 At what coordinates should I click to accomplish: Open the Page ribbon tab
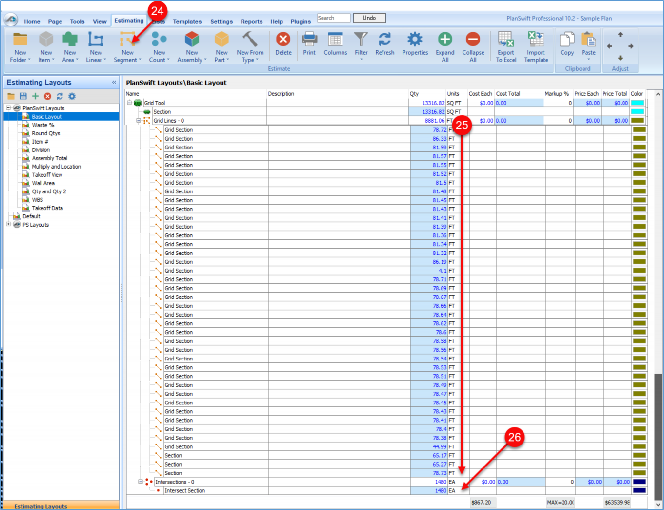point(55,21)
